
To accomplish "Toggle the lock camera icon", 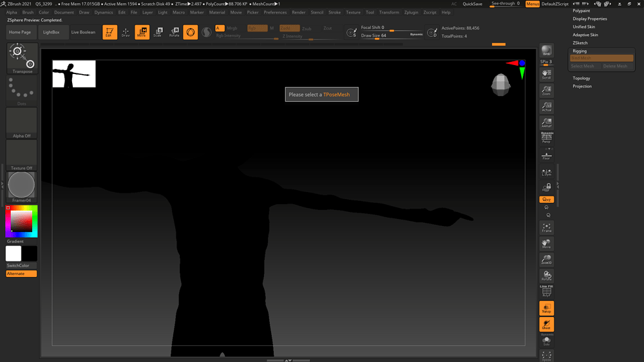I will tap(546, 188).
